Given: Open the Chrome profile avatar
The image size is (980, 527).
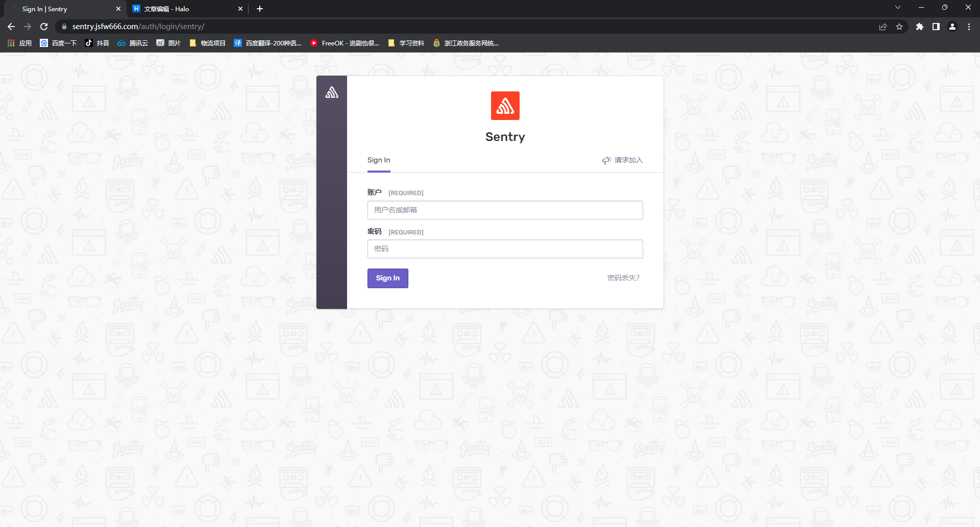Looking at the screenshot, I should pos(952,27).
